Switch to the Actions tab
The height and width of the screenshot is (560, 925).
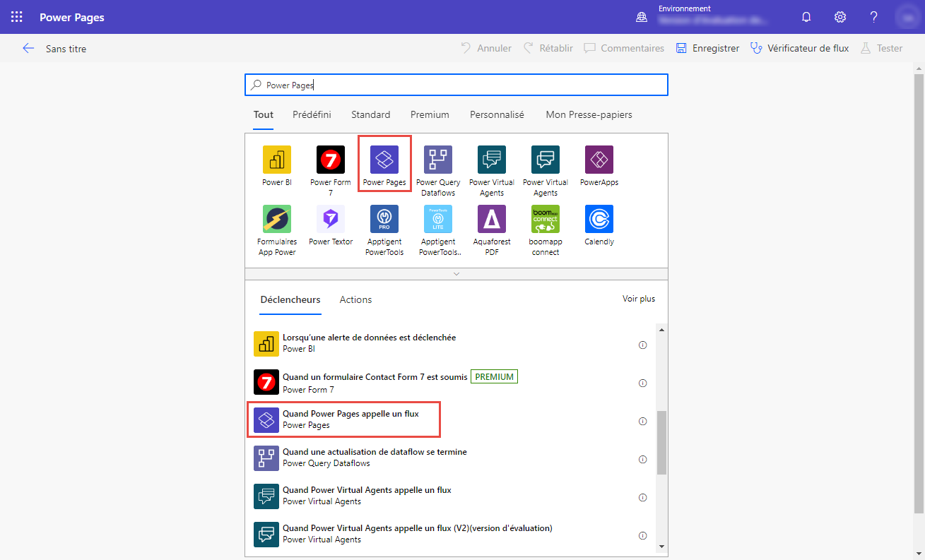pyautogui.click(x=355, y=299)
